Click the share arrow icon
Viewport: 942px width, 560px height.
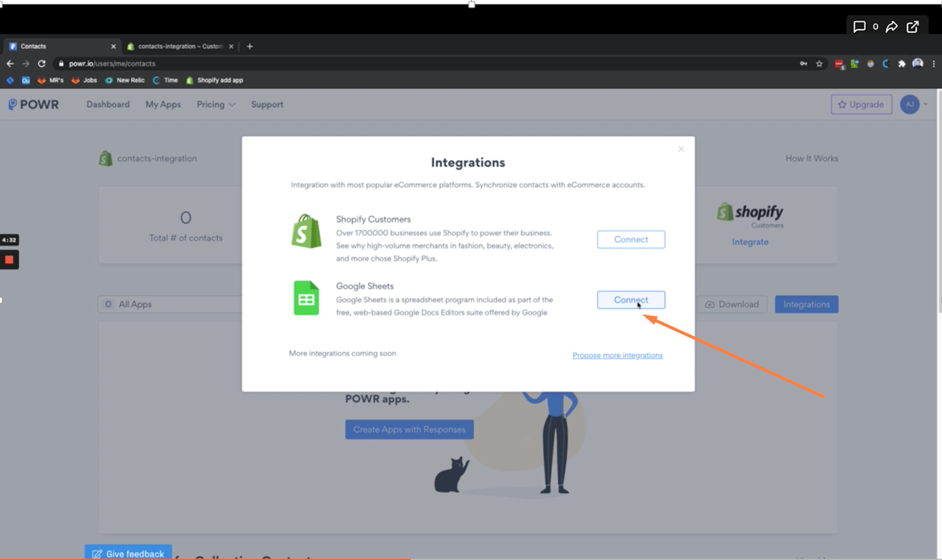pos(891,27)
